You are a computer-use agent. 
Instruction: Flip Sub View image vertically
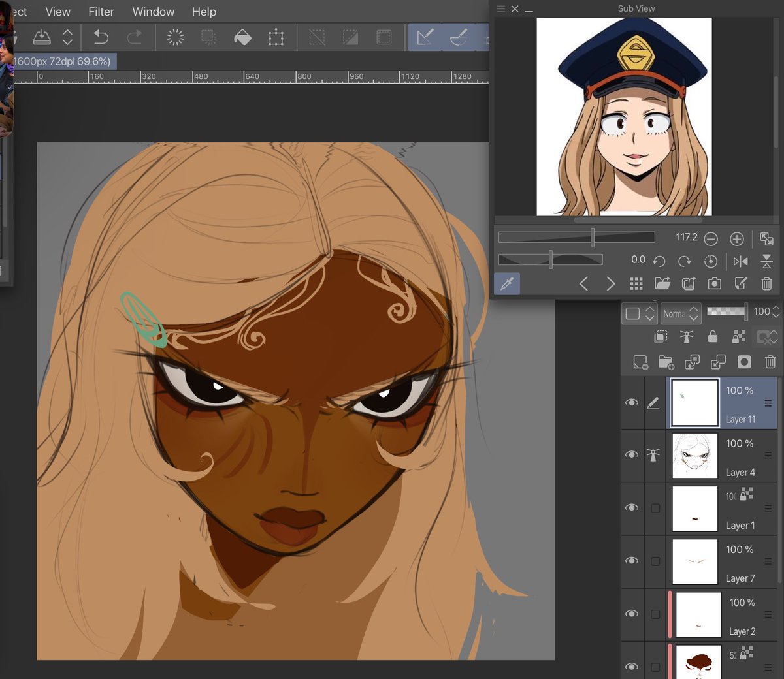point(767,261)
